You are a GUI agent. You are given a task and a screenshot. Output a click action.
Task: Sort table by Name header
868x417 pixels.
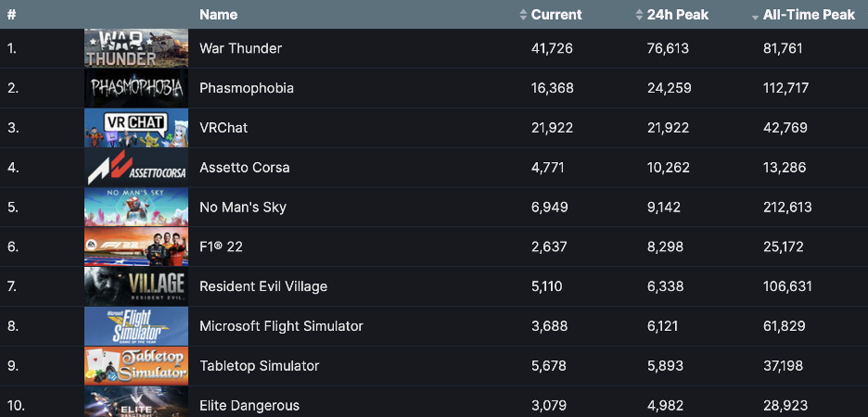[x=219, y=15]
